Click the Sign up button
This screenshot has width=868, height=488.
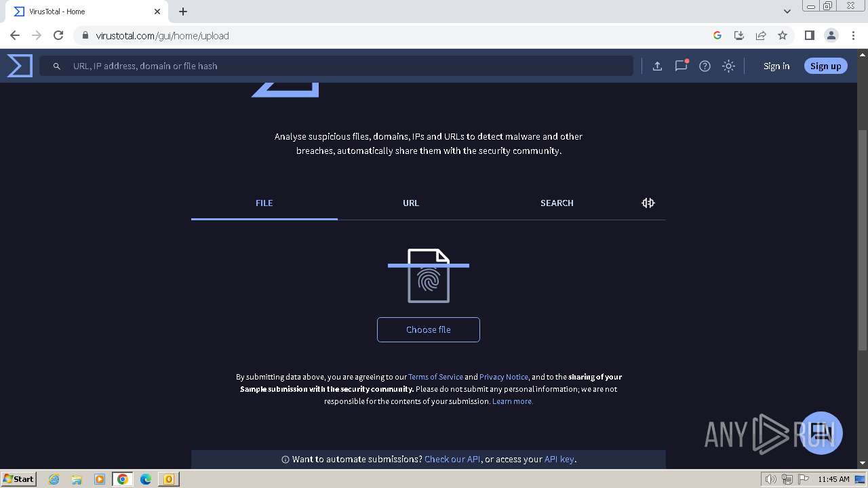point(825,66)
